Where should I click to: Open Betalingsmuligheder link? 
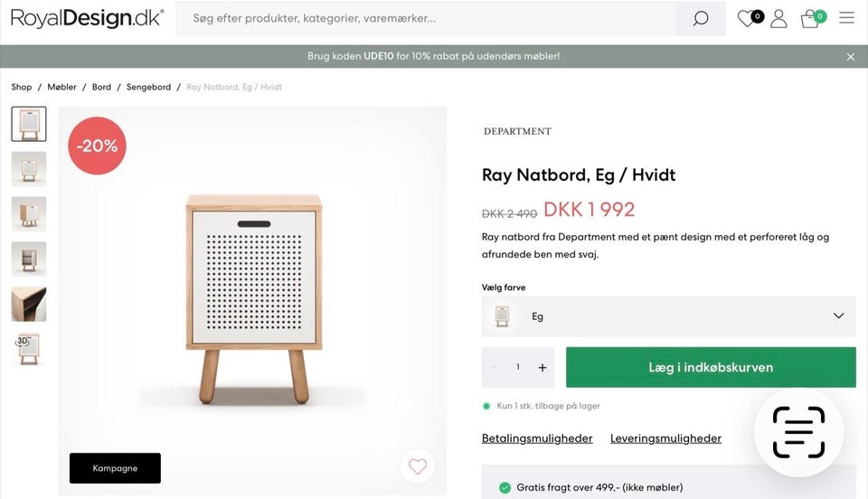point(537,438)
